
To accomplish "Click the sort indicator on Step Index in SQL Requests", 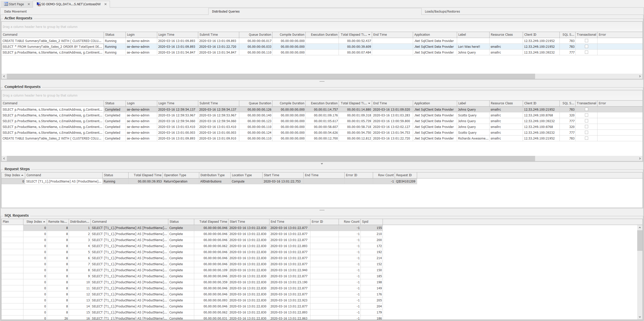I will coord(44,222).
